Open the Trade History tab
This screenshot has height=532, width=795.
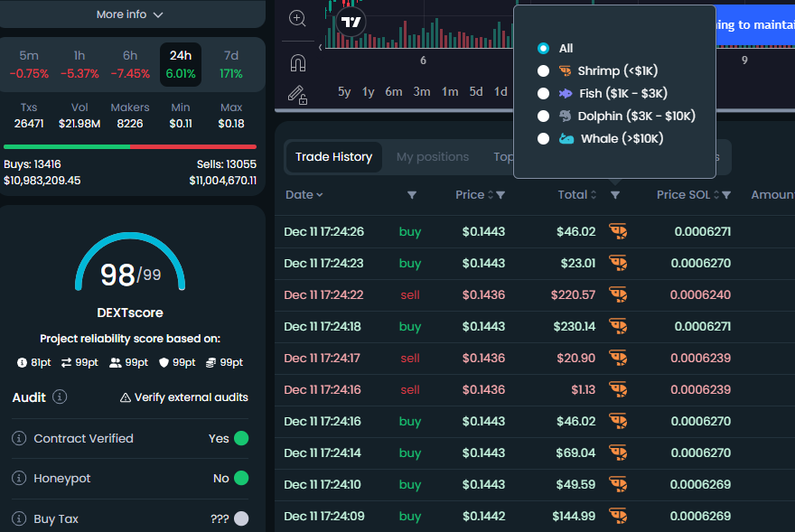click(333, 156)
